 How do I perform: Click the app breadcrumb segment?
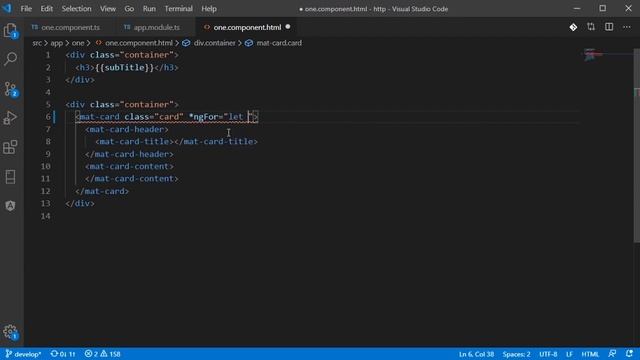(56, 43)
